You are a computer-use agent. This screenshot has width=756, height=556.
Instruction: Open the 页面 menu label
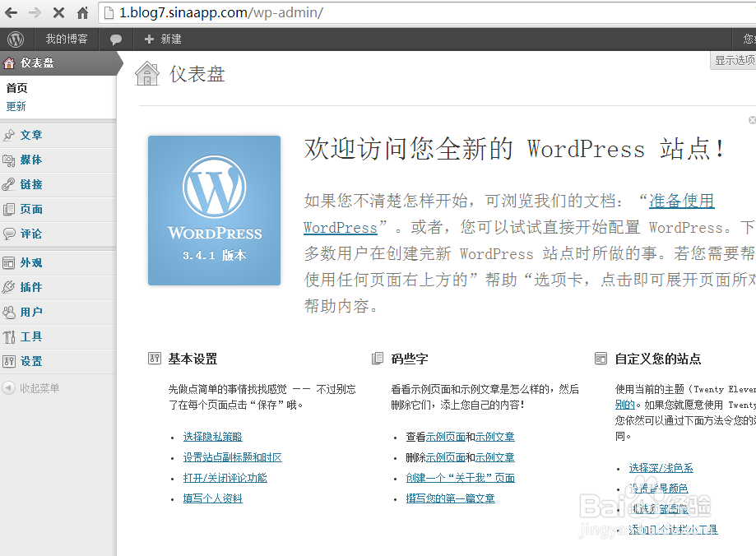[31, 209]
